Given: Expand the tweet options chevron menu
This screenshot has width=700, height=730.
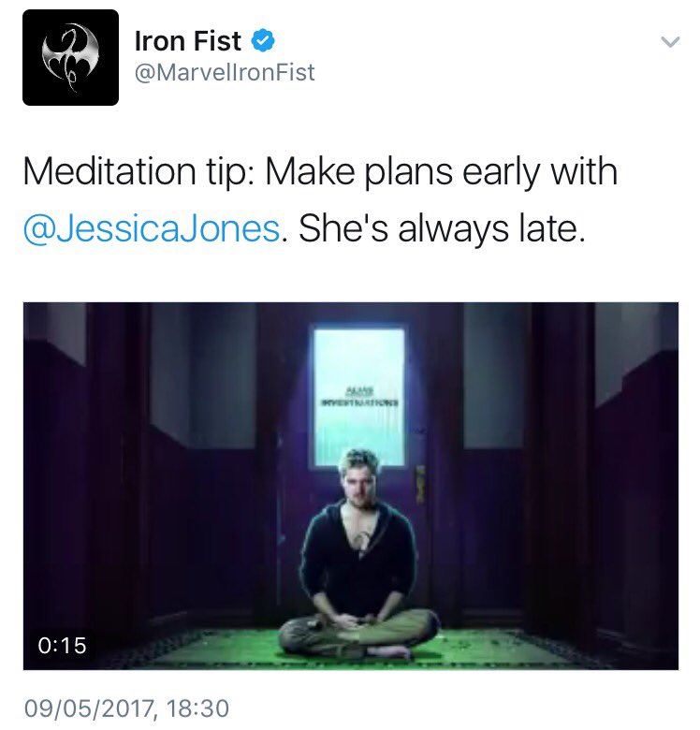Looking at the screenshot, I should click(670, 42).
